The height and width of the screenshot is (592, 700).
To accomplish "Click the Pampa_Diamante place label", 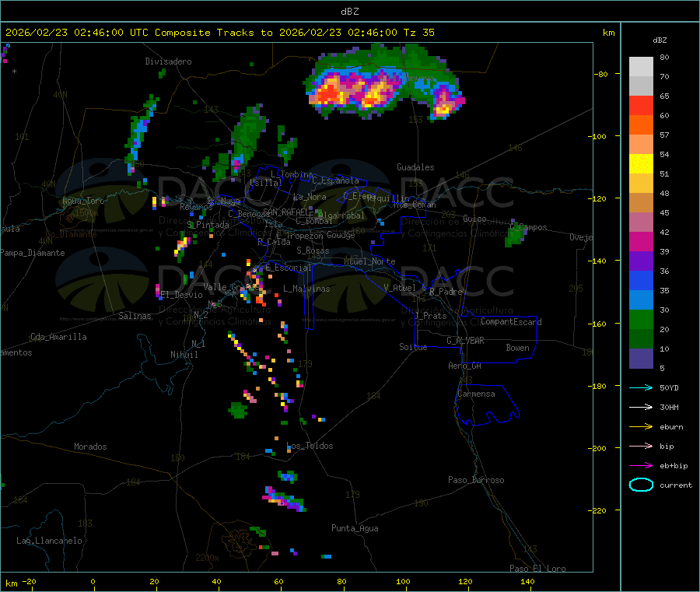I will point(33,253).
